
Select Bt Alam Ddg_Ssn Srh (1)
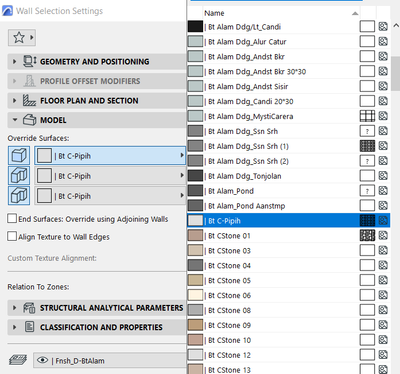click(x=288, y=146)
